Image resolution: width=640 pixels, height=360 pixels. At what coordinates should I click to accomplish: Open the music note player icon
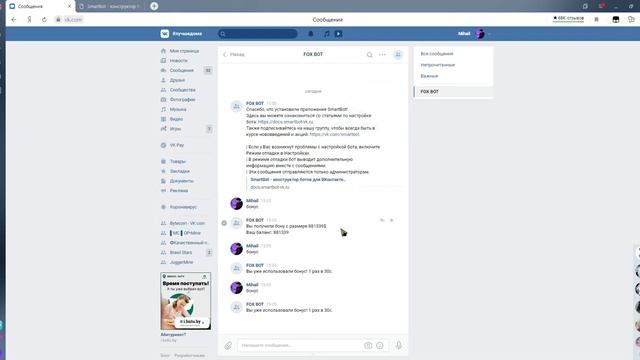tap(327, 34)
